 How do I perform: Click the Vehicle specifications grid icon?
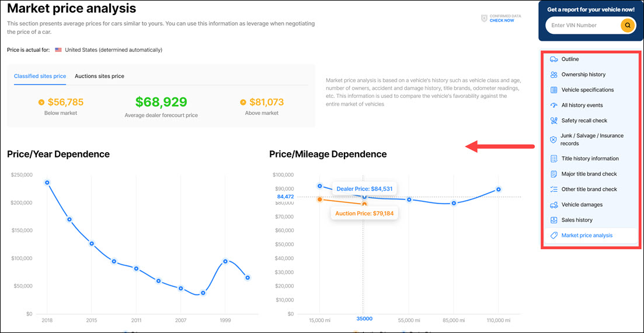point(554,90)
